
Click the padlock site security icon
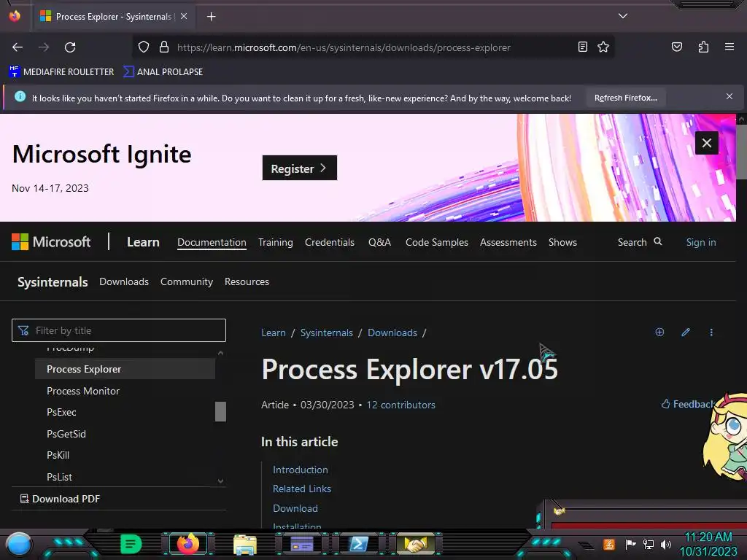point(164,47)
